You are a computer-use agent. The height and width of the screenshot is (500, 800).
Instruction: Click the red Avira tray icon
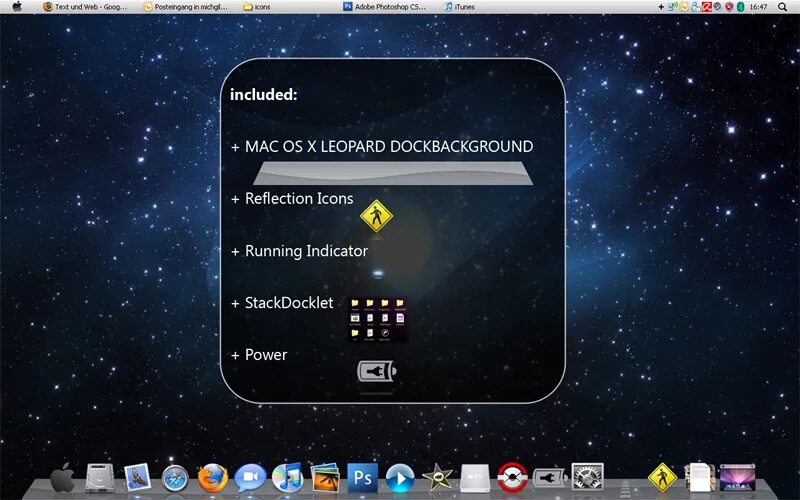tap(707, 7)
